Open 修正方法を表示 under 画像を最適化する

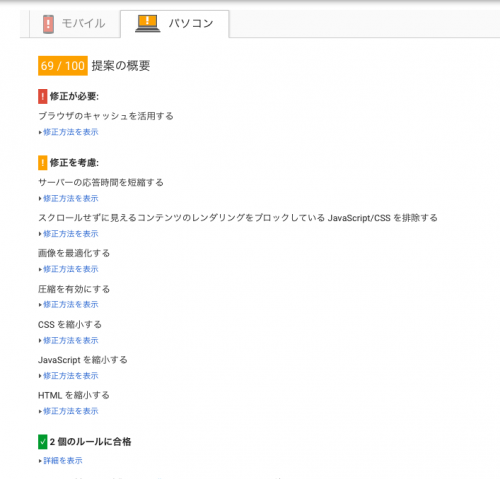click(71, 269)
